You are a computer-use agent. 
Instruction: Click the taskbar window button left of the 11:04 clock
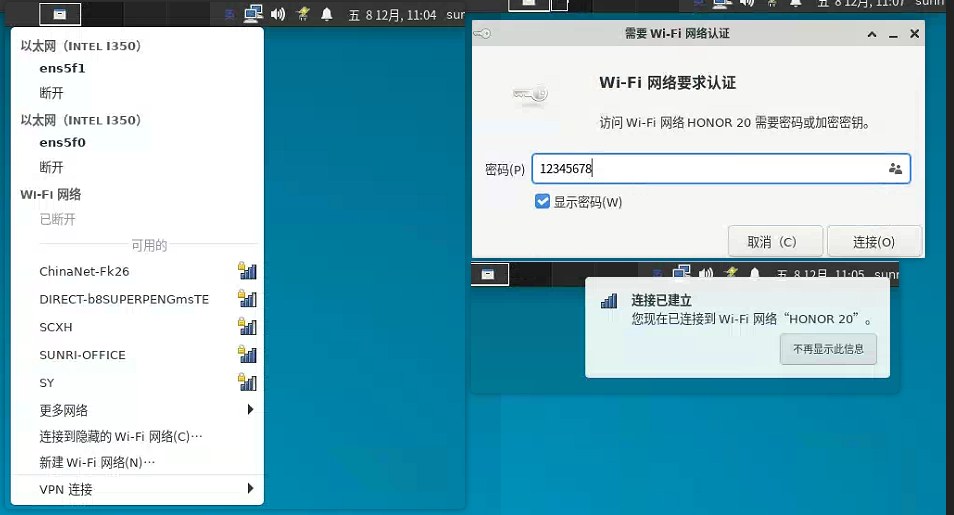pos(60,14)
